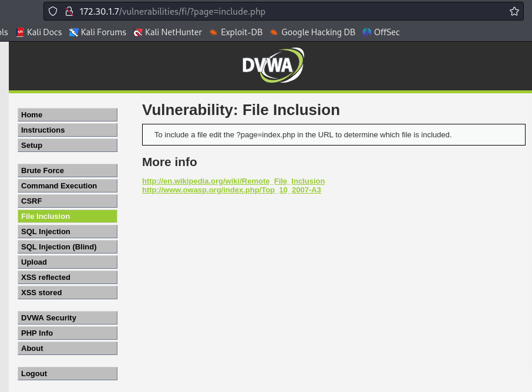Open the PHP Info menu item
The image size is (532, 392).
(68, 333)
